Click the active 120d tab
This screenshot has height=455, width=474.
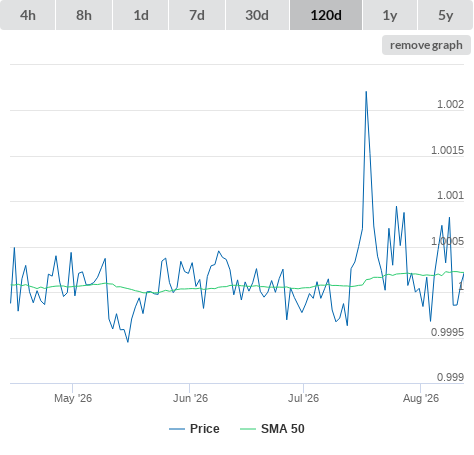(x=326, y=15)
